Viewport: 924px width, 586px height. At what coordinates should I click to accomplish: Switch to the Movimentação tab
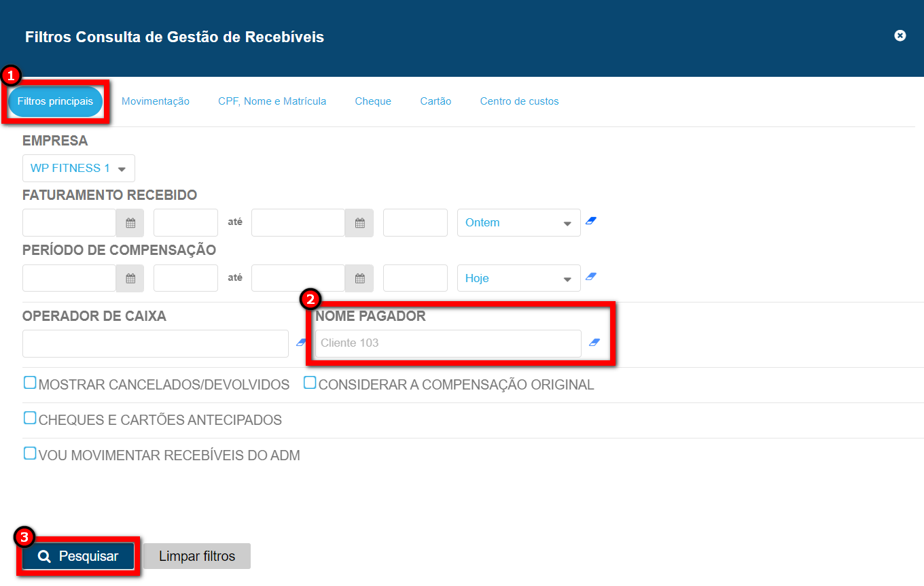156,101
